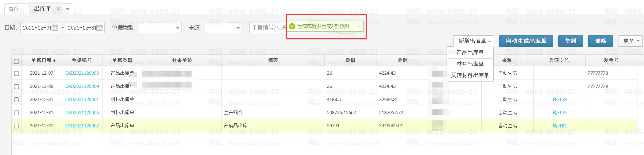This screenshot has width=644, height=155.
Task: Click the 删除 button
Action: click(x=600, y=41)
